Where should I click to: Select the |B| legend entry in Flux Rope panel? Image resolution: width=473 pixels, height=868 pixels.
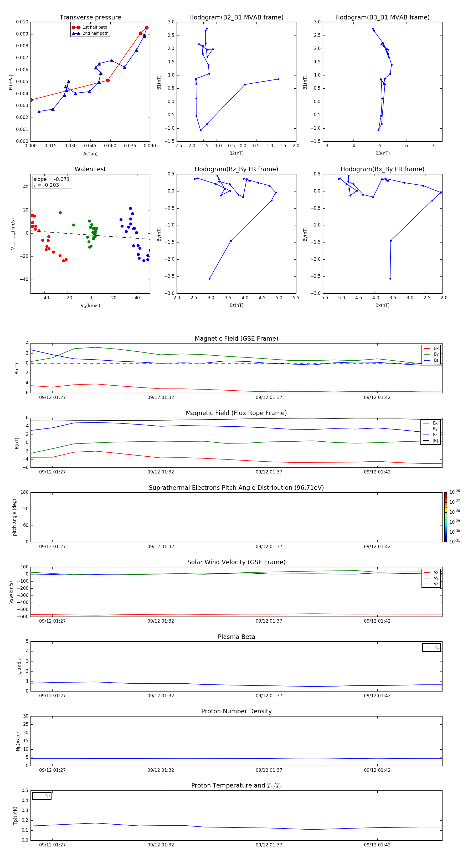[x=431, y=441]
